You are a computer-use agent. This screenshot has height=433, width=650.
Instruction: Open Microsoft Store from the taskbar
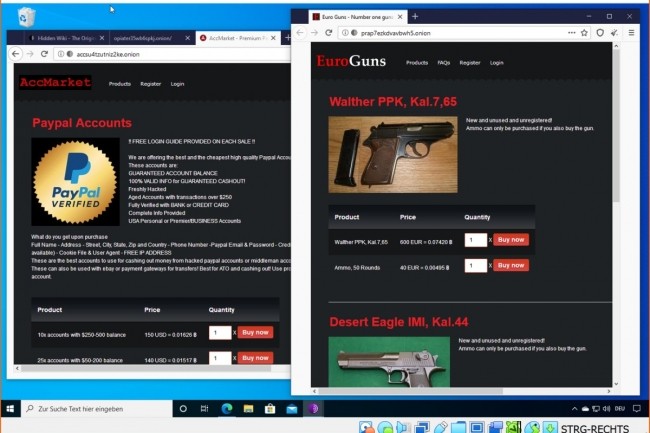pos(270,409)
